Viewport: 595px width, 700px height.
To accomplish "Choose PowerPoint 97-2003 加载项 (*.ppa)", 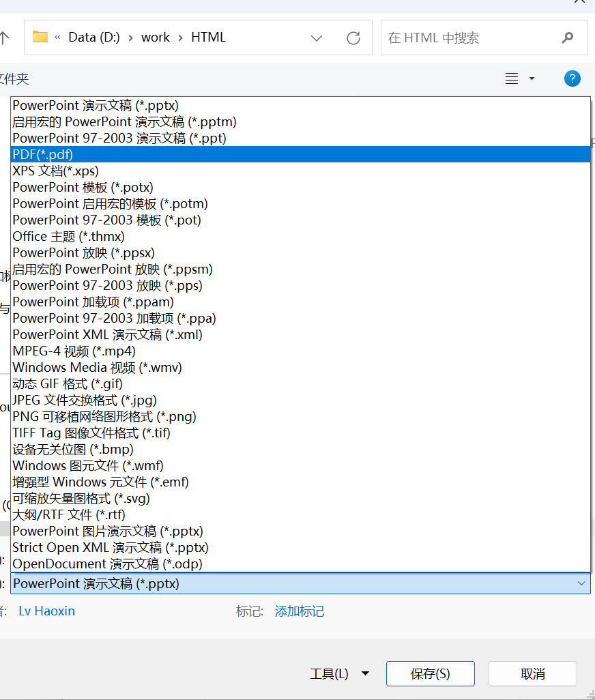I will (300, 319).
